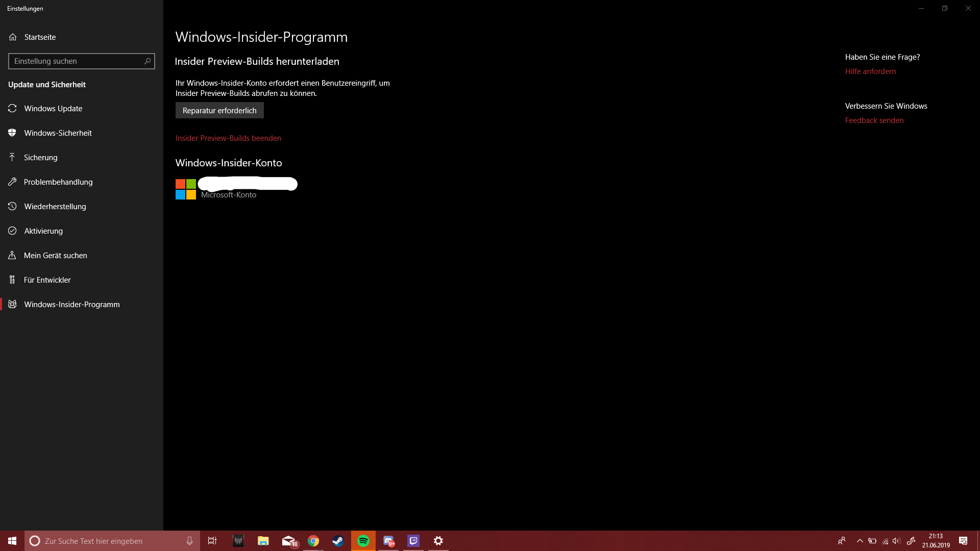The height and width of the screenshot is (551, 980).
Task: Open Task View from the taskbar
Action: click(212, 541)
